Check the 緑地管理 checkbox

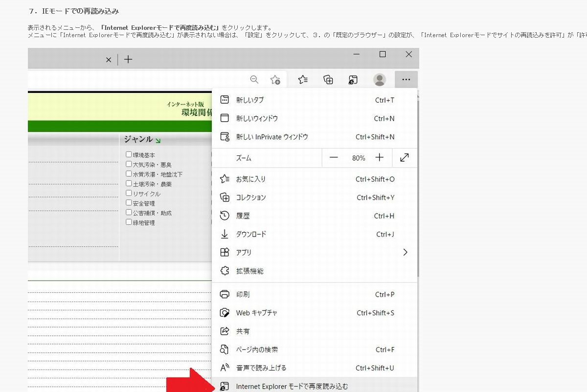(x=129, y=222)
